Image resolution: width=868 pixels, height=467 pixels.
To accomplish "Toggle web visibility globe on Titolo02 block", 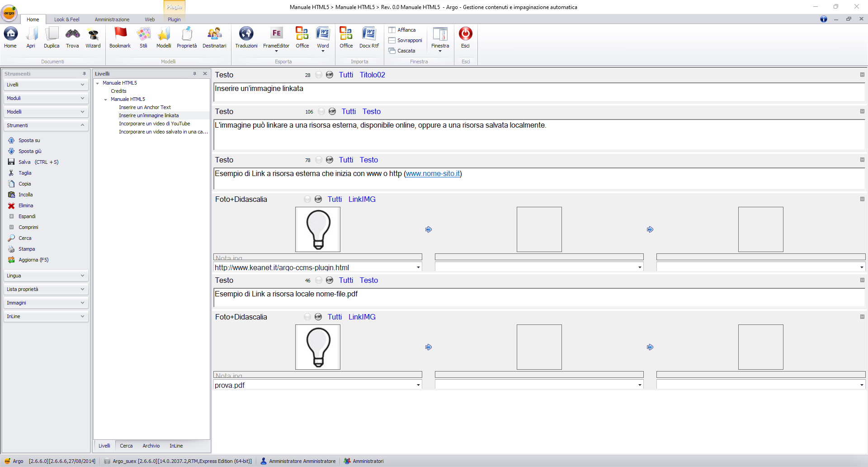I will click(330, 75).
